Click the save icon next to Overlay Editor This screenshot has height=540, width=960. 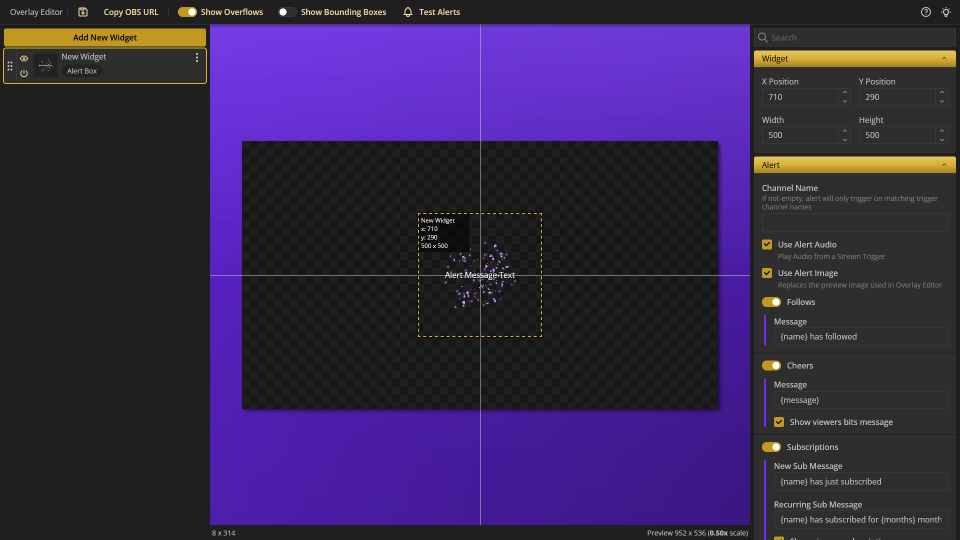point(82,12)
